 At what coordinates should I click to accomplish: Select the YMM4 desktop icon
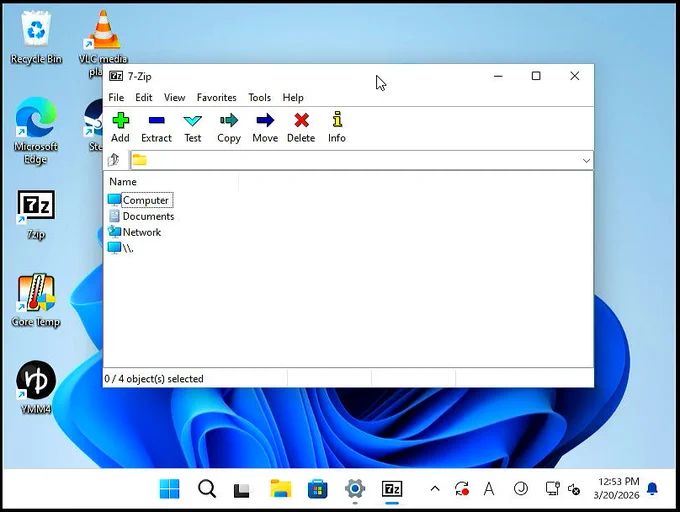pyautogui.click(x=36, y=387)
